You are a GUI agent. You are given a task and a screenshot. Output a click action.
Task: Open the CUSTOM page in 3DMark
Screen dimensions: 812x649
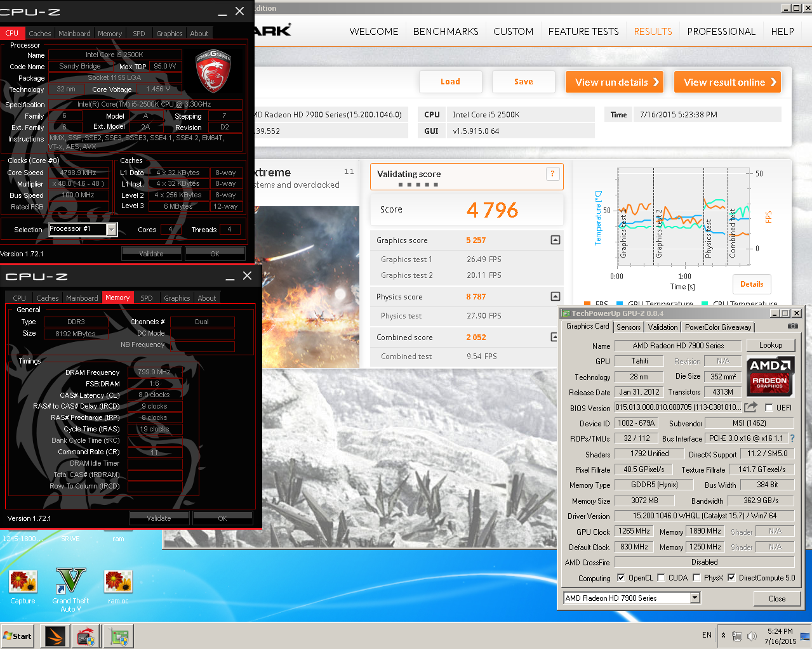tap(514, 32)
